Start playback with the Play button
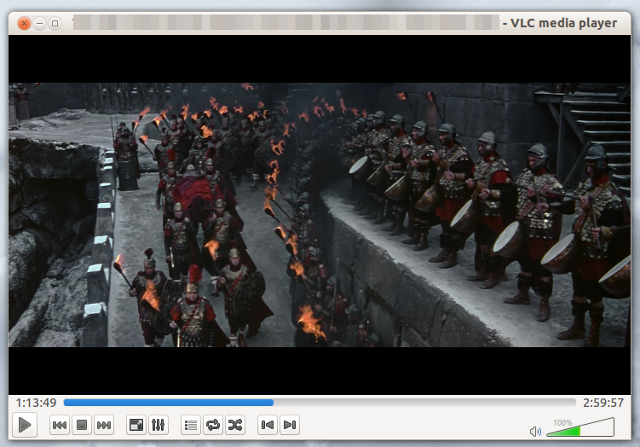640x447 pixels. point(24,425)
